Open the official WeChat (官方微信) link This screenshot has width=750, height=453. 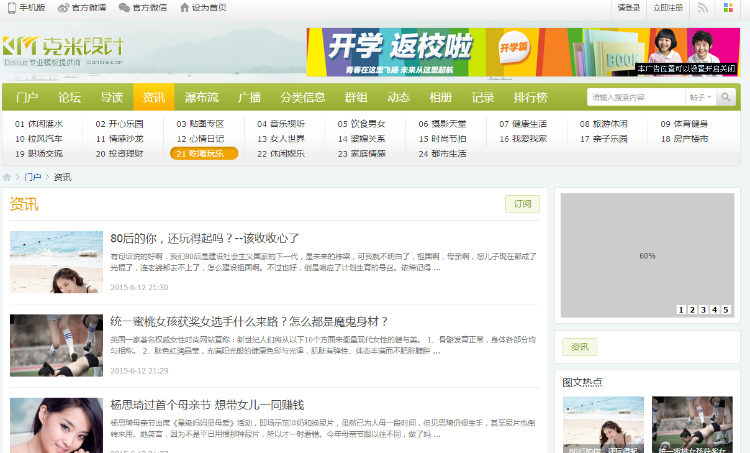click(x=143, y=8)
